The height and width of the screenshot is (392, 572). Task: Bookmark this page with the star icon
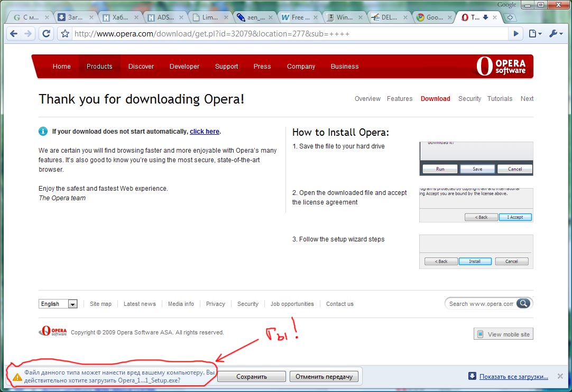[x=65, y=34]
